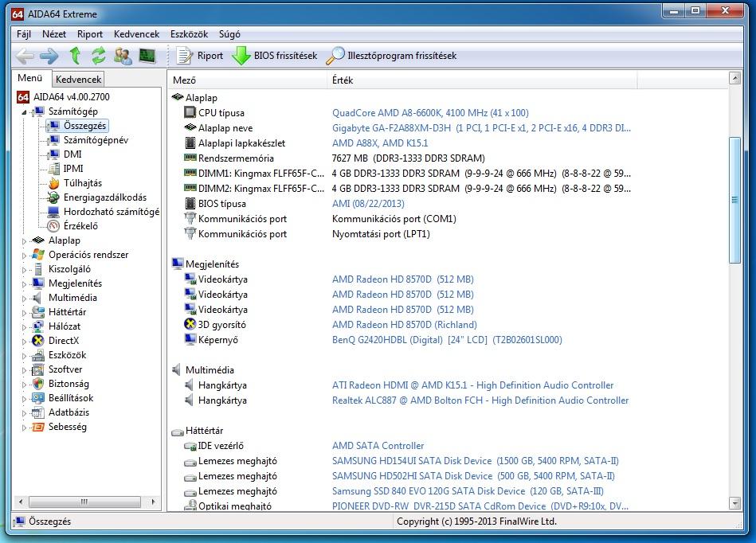Open the Nézet menu
This screenshot has height=543, width=756.
point(54,34)
